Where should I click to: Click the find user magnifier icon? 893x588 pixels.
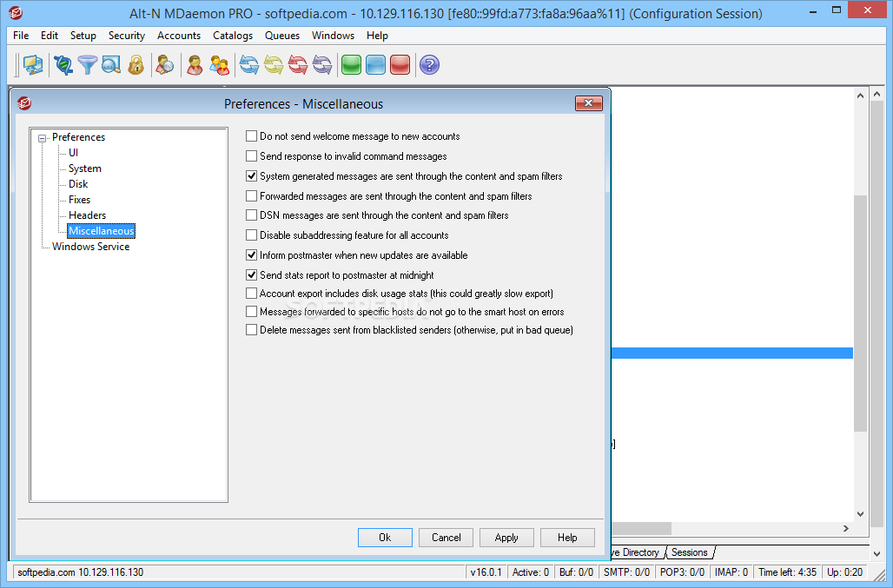coord(165,65)
